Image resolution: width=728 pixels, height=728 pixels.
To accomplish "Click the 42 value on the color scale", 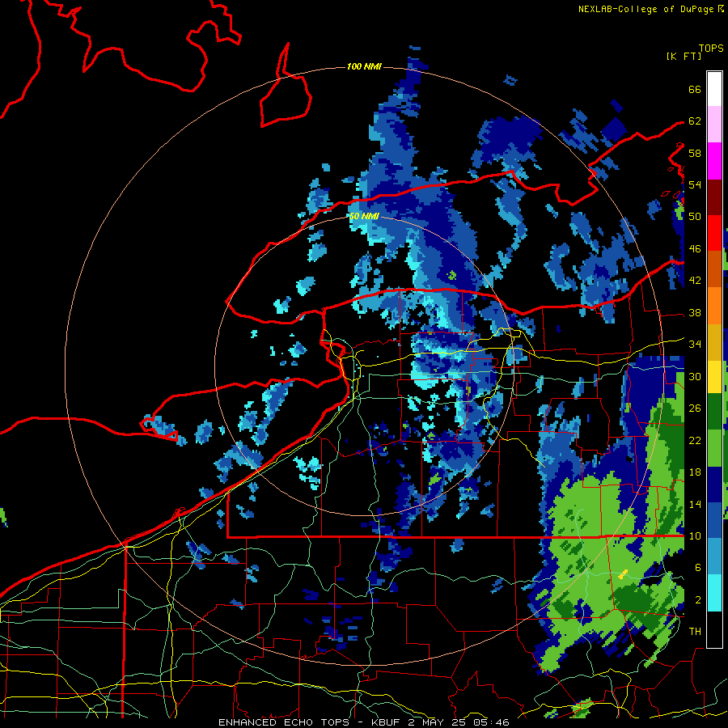I will pos(695,281).
